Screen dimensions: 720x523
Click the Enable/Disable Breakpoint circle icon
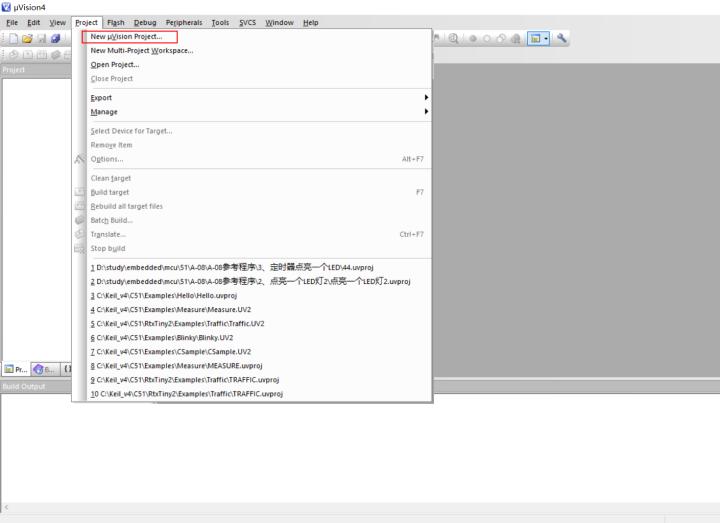coord(487,39)
